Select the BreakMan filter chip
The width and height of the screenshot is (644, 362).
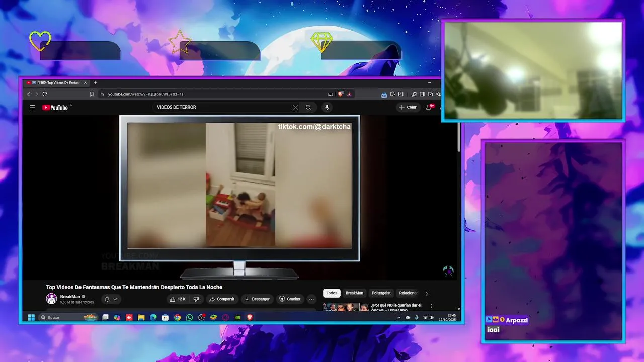(x=354, y=293)
